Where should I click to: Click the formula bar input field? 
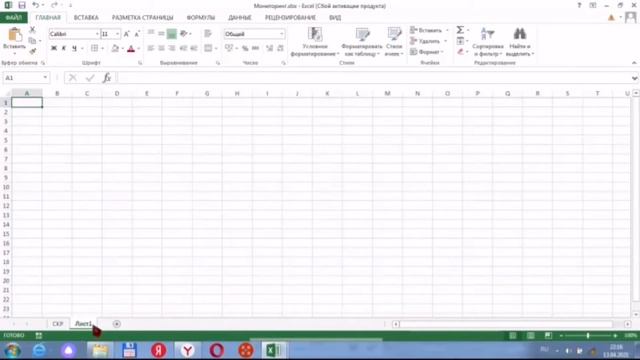373,78
